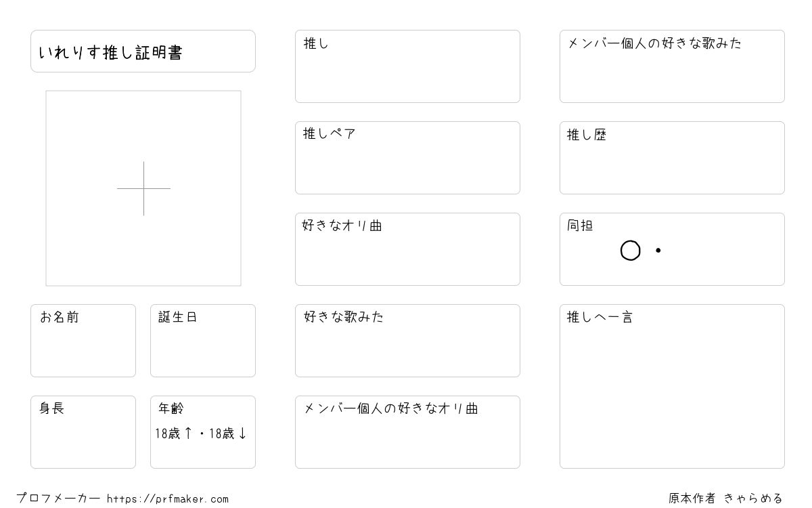The height and width of the screenshot is (508, 812).
Task: Click the 推し歴 field
Action: coord(672,158)
